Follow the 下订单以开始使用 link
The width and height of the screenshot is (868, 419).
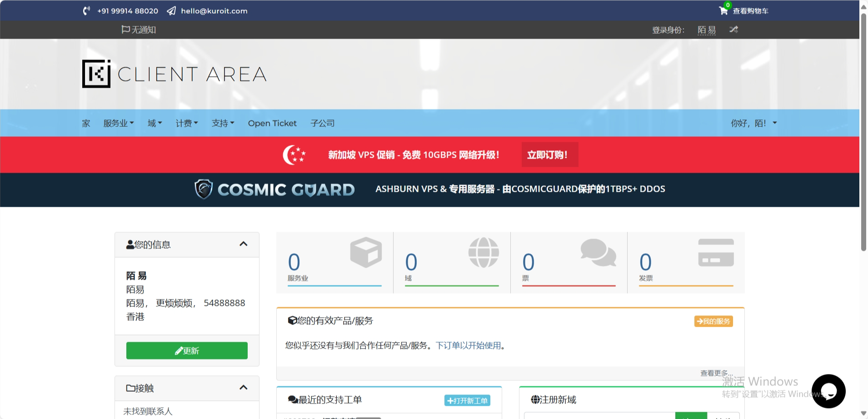(x=468, y=345)
